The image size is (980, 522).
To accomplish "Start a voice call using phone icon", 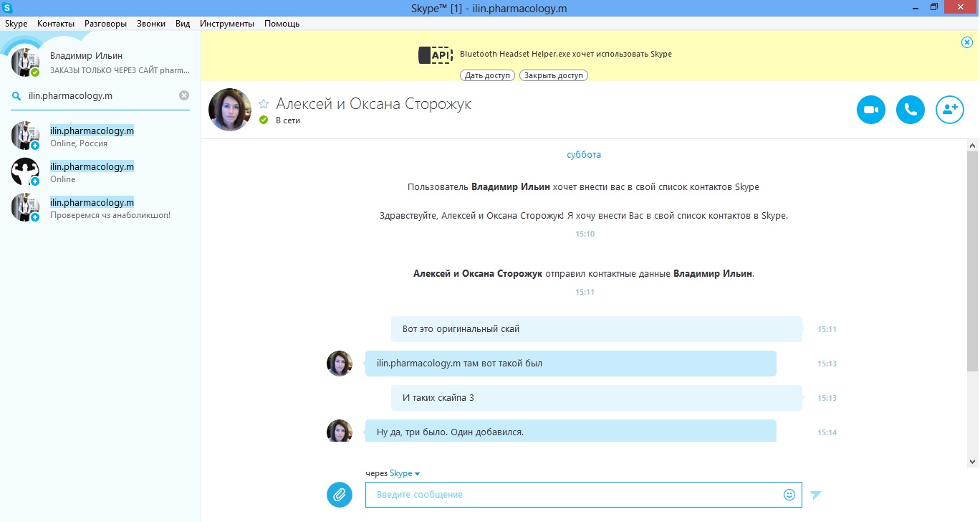I will [x=911, y=110].
